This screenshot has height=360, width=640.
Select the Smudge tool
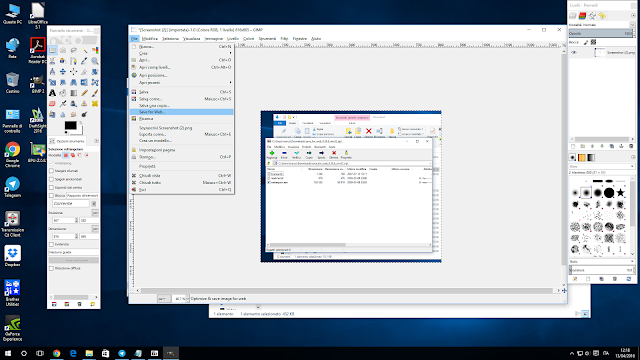[73, 114]
